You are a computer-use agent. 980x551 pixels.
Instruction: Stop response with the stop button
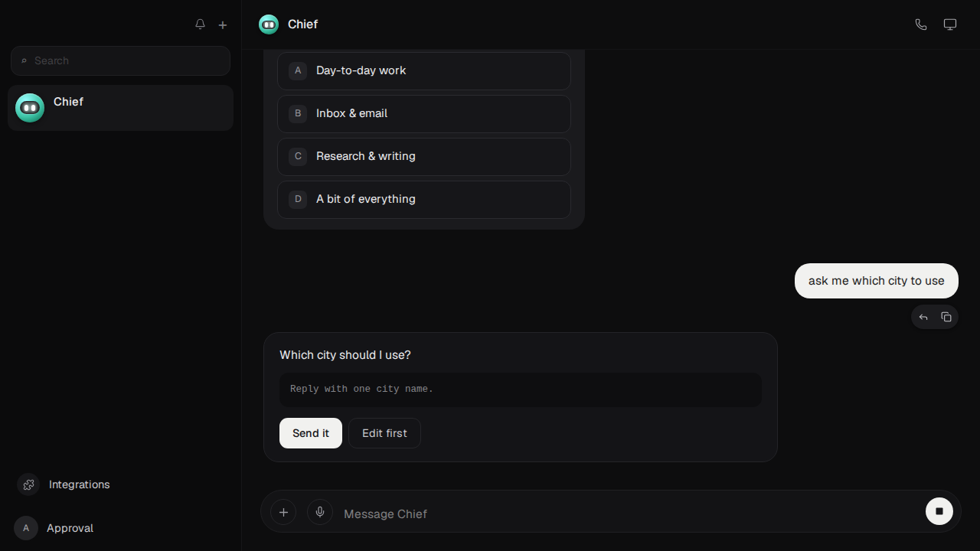(939, 511)
